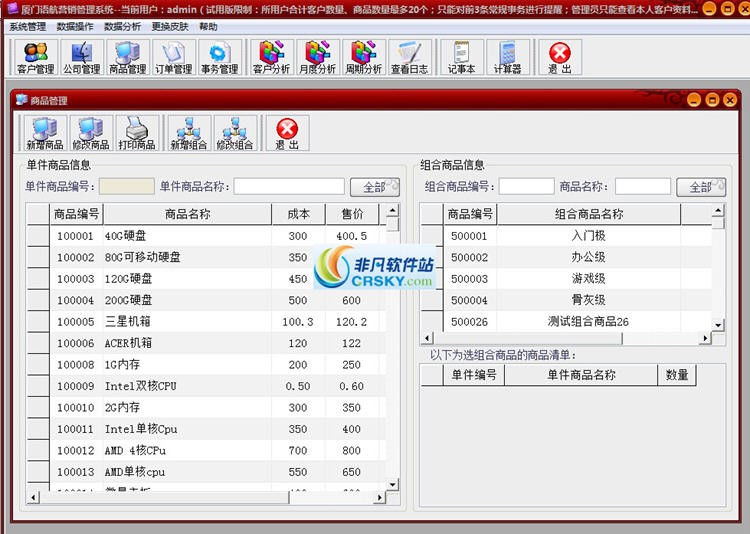Screen dimensions: 750x534
Task: Click 打印商品 printer icon
Action: [137, 133]
